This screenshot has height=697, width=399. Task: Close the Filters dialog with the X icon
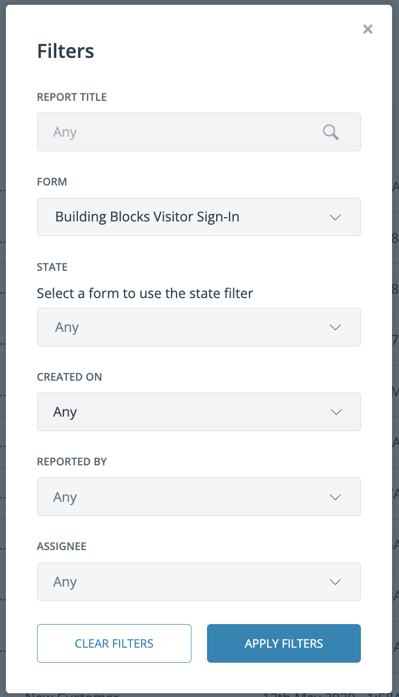click(367, 29)
